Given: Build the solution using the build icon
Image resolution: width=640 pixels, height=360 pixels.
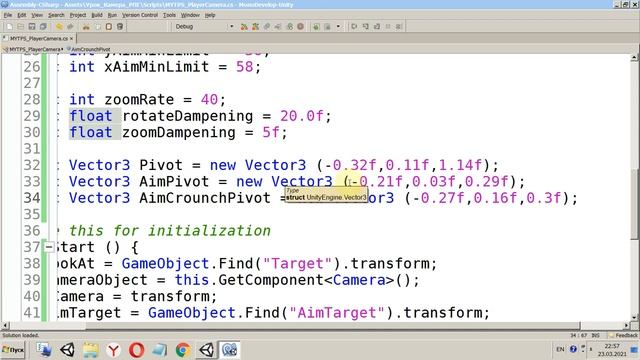Looking at the screenshot, I should [x=244, y=27].
